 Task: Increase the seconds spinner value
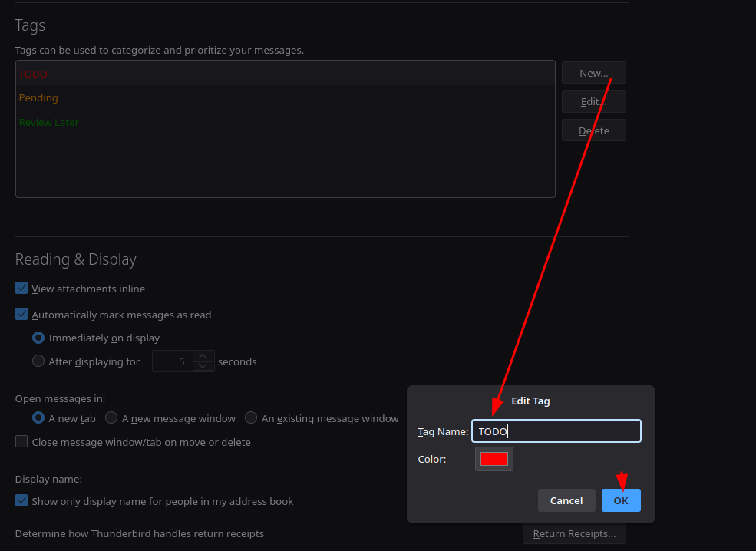[x=203, y=356]
